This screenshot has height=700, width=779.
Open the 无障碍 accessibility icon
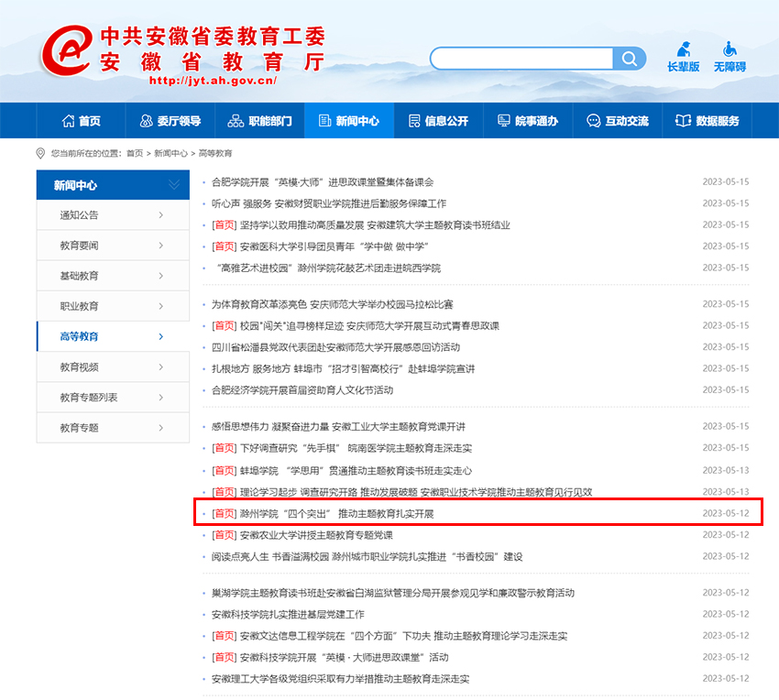pos(730,49)
